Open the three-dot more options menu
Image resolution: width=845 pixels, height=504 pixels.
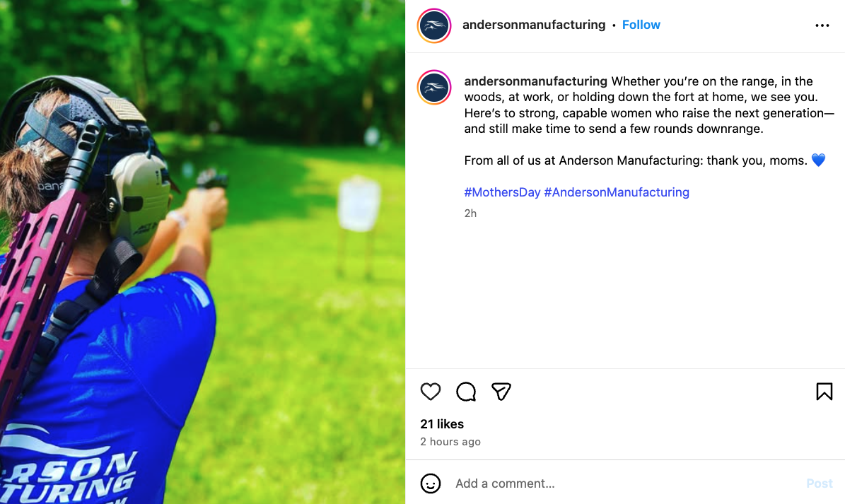822,25
